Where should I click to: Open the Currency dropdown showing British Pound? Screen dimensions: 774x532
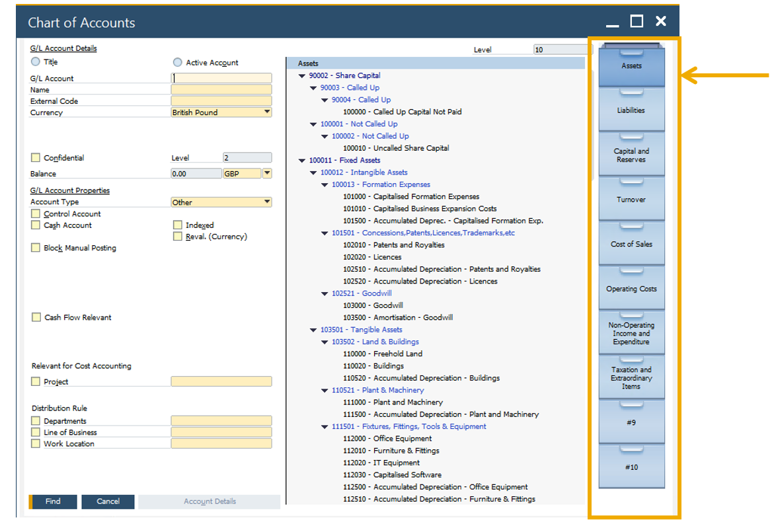267,112
